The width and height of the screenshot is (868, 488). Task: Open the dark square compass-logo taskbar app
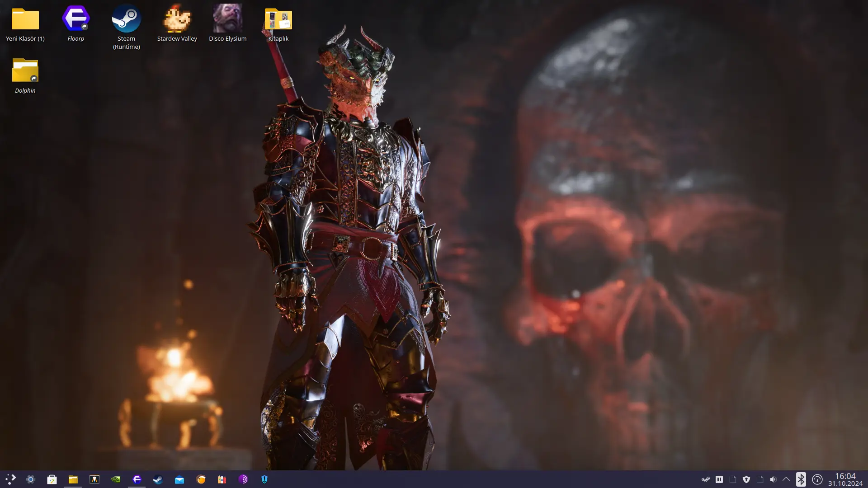(x=94, y=479)
